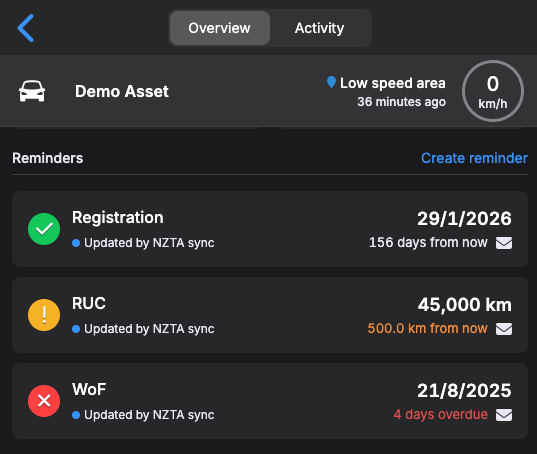Click the 500.0 km from now text
Image resolution: width=537 pixels, height=454 pixels.
coord(427,328)
